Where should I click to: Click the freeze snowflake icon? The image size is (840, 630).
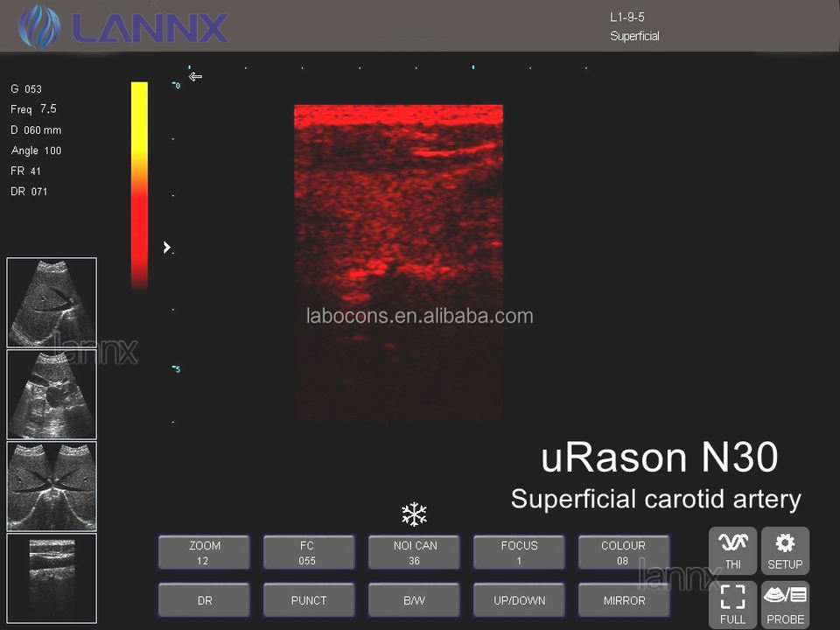[x=414, y=514]
